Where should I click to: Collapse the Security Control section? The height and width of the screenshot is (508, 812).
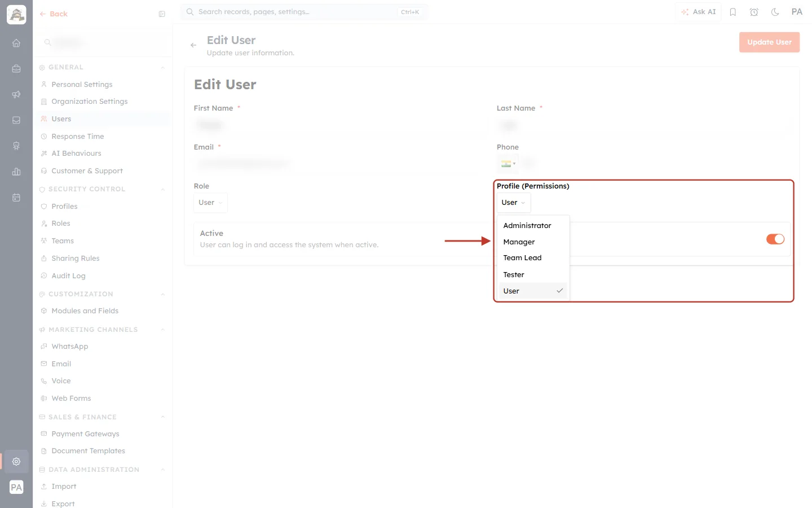tap(163, 190)
